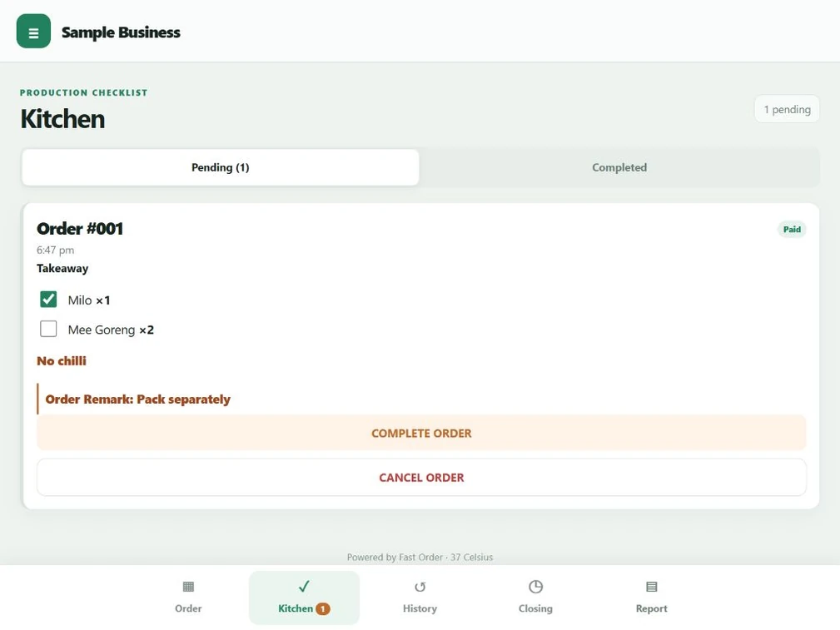Click the 1 pending status pill
Viewport: 840px width, 630px height.
click(x=787, y=109)
